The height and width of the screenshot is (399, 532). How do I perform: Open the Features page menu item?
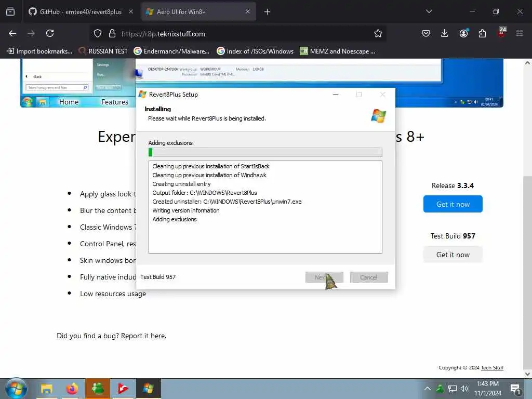(115, 102)
